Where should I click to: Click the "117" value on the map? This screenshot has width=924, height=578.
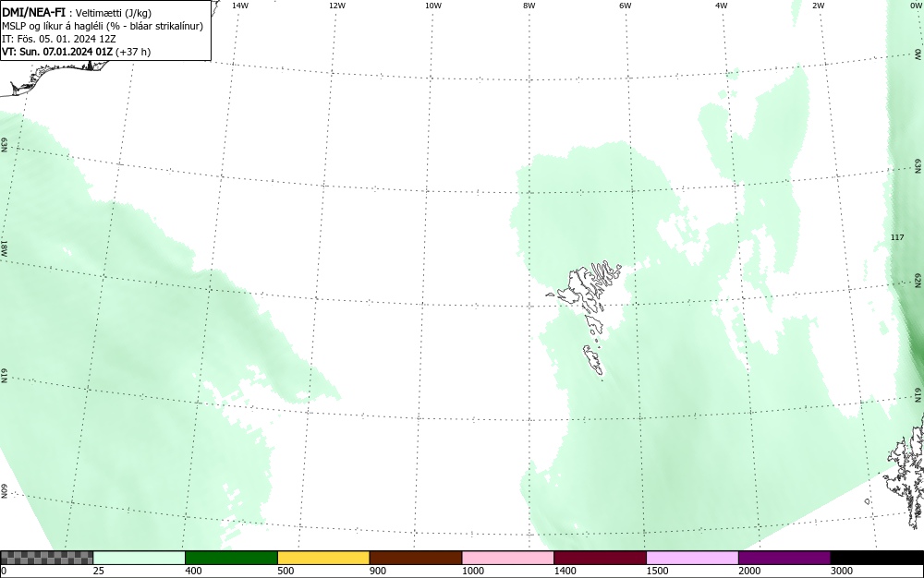coord(897,237)
